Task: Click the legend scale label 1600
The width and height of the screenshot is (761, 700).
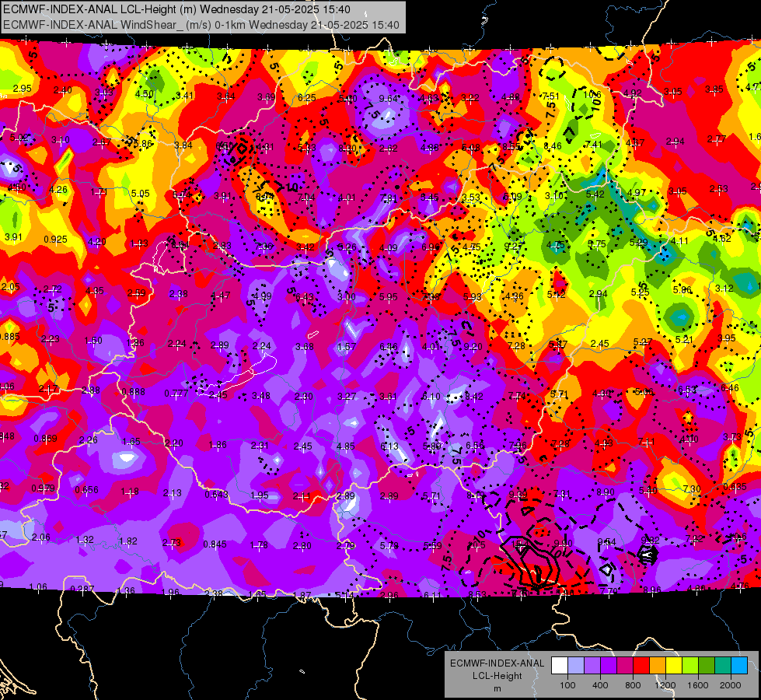Action: click(x=698, y=685)
